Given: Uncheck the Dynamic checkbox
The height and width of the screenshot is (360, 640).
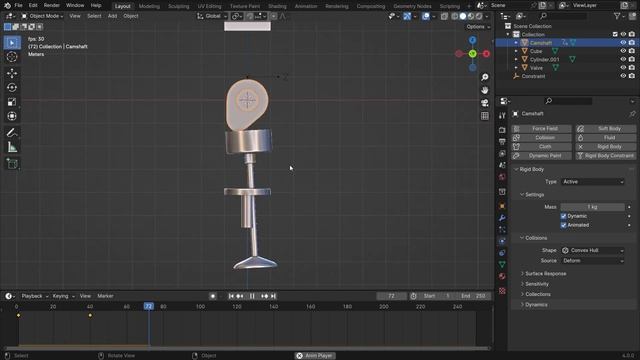Looking at the screenshot, I should coord(564,216).
